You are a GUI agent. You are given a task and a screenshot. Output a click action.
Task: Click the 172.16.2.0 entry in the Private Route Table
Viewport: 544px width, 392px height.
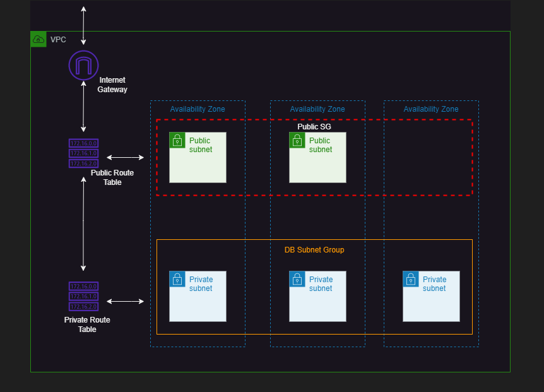coord(83,306)
